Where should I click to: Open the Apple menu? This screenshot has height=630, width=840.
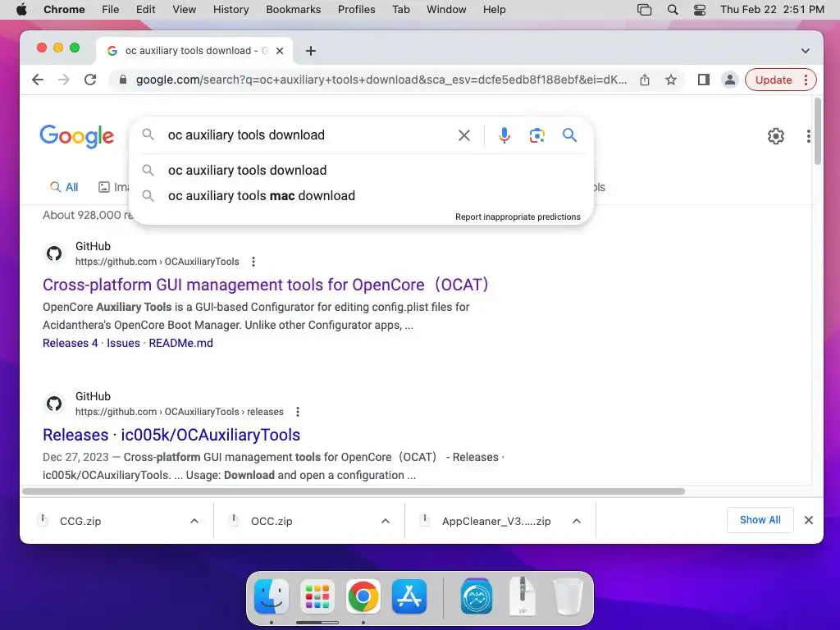(21, 10)
